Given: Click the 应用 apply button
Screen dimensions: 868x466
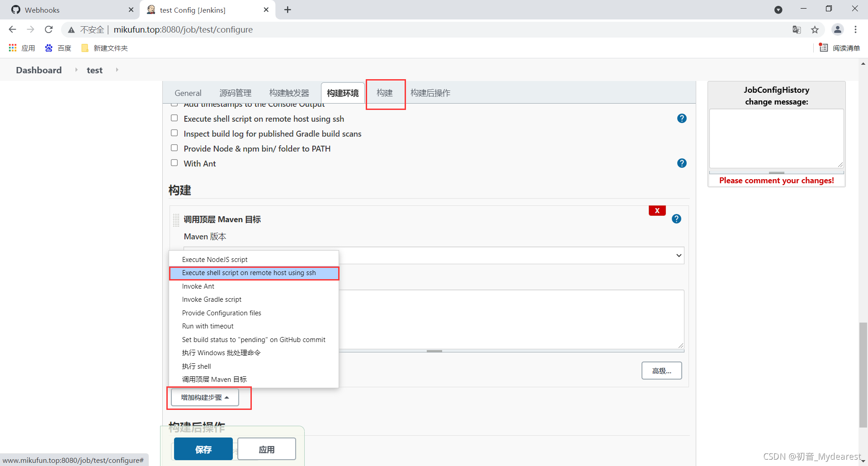Looking at the screenshot, I should point(267,449).
